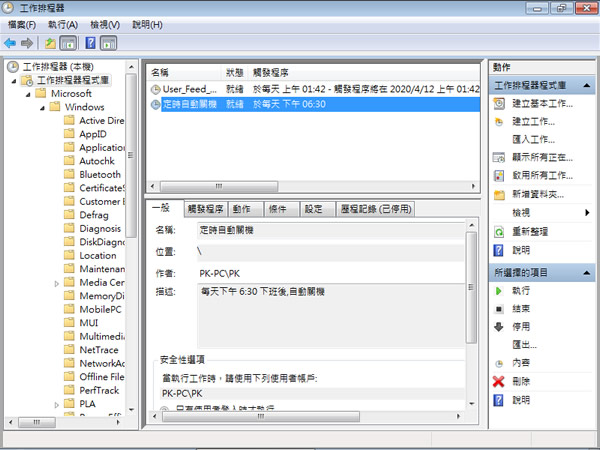Click details pane vertical scrollbar thumb
This screenshot has width=600, height=450.
471,287
